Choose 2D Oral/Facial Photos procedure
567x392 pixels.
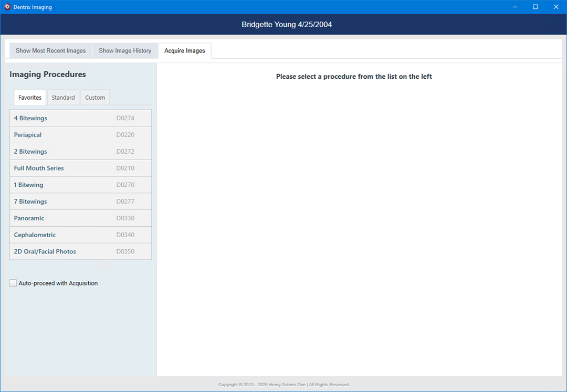click(x=81, y=251)
